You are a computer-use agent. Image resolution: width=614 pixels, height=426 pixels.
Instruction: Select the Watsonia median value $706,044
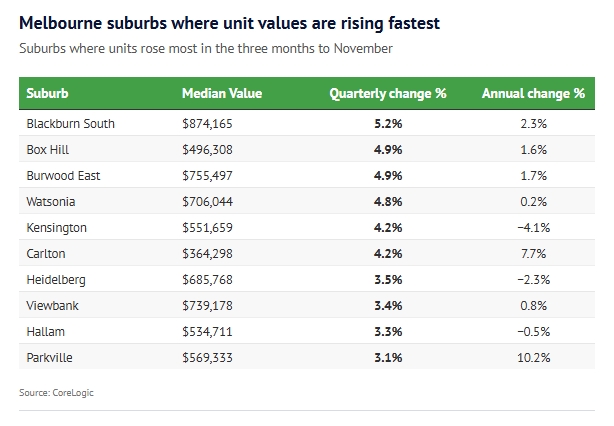click(210, 201)
